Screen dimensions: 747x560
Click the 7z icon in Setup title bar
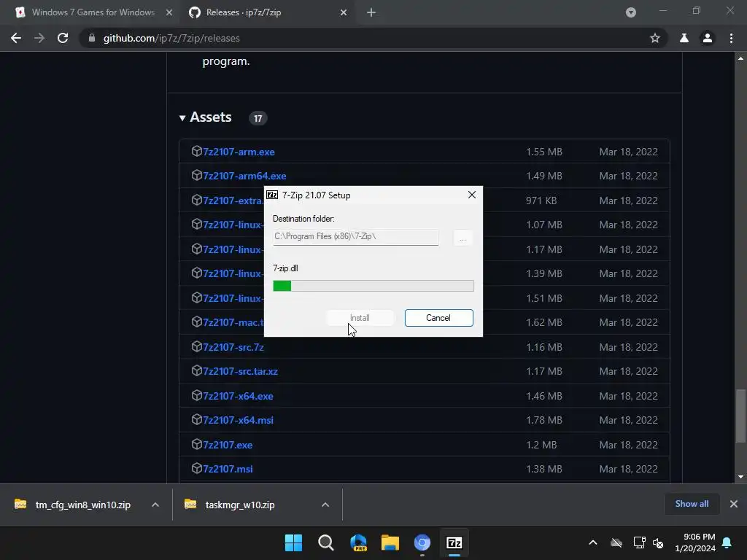[272, 195]
